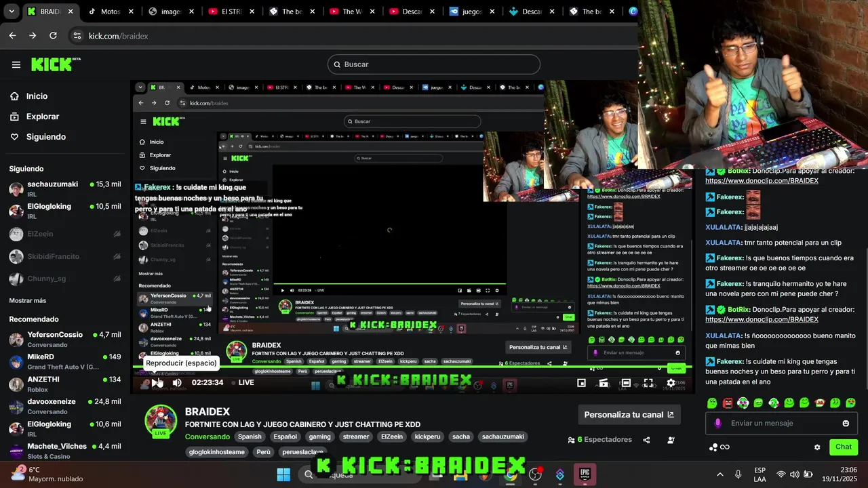Open picture-in-picture mode on the player
The height and width of the screenshot is (488, 868).
[x=581, y=383]
